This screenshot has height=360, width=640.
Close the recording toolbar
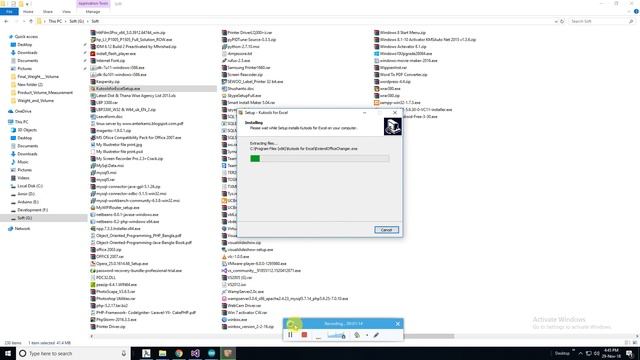(398, 324)
